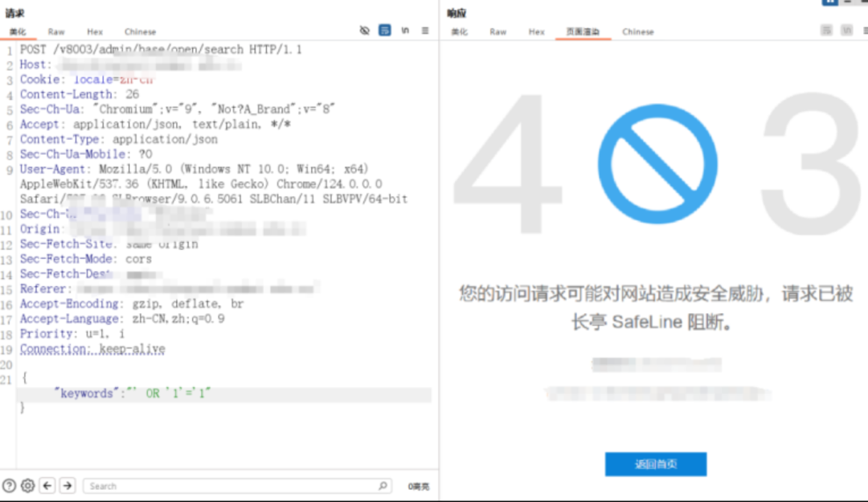Click the blue 返回首页 button
Screen dimensions: 868x502
click(x=656, y=464)
